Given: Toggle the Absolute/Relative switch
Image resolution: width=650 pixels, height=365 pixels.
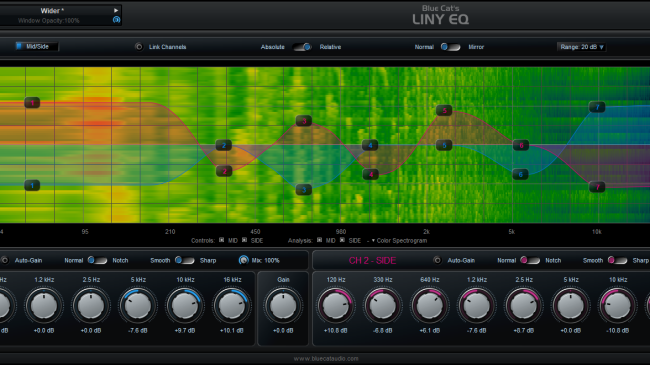Looking at the screenshot, I should click(302, 47).
